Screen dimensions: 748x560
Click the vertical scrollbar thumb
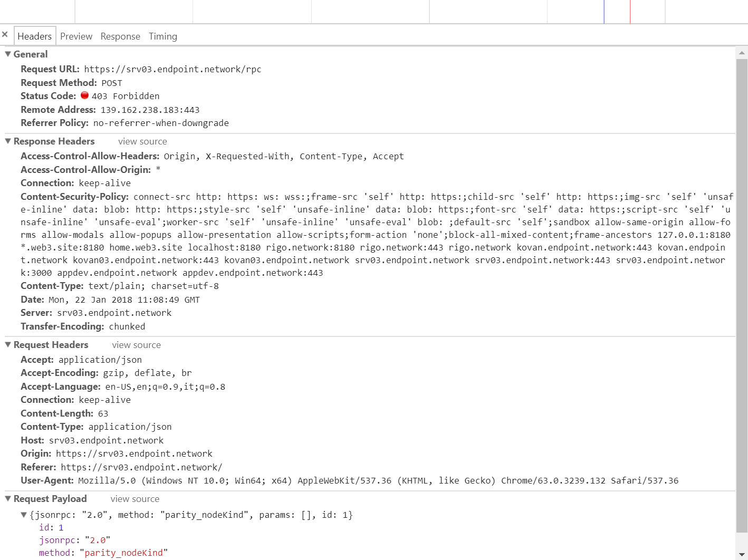(742, 295)
